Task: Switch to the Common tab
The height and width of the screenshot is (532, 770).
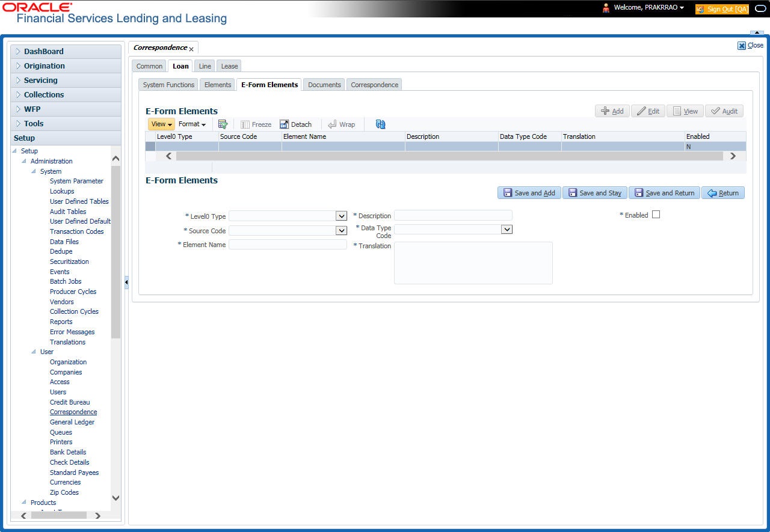Action: [149, 66]
